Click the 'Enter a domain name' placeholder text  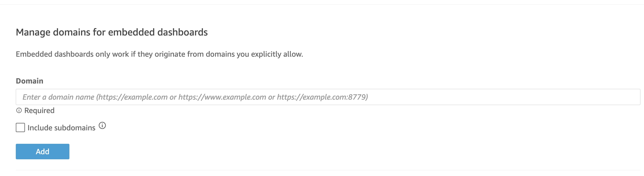(x=58, y=97)
